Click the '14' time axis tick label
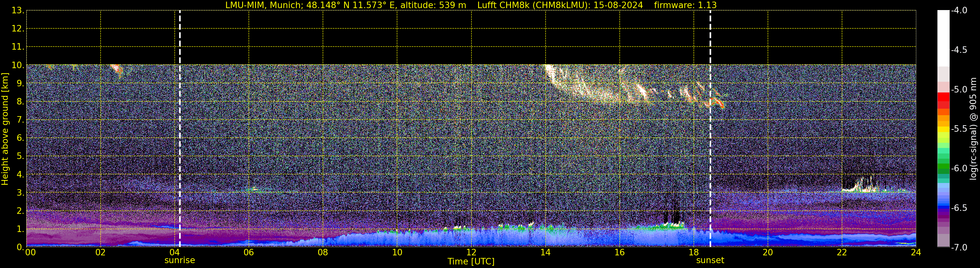The image size is (980, 268). click(x=545, y=252)
